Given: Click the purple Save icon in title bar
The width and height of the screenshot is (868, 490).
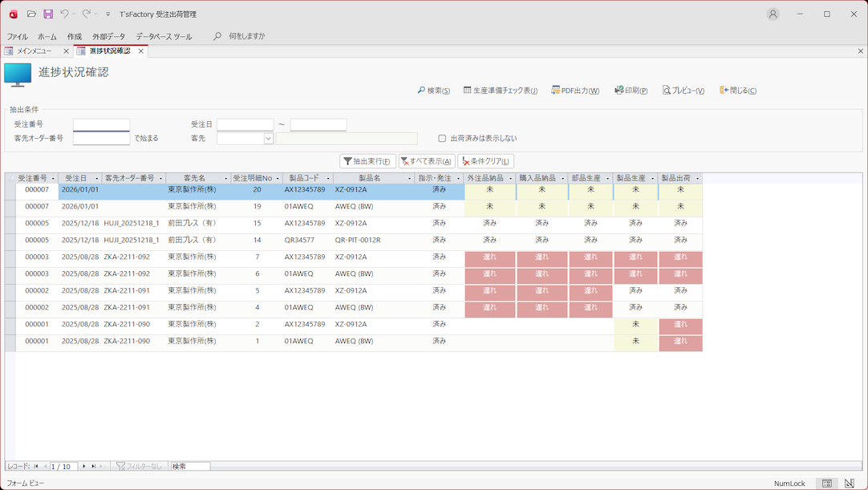Looking at the screenshot, I should click(x=48, y=14).
